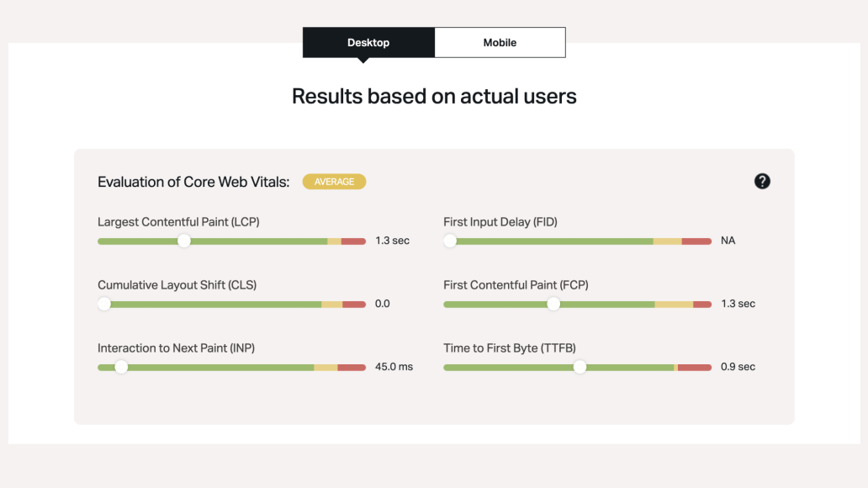Viewport: 868px width, 488px height.
Task: Click the 45.0 ms INP reading
Action: click(x=393, y=367)
